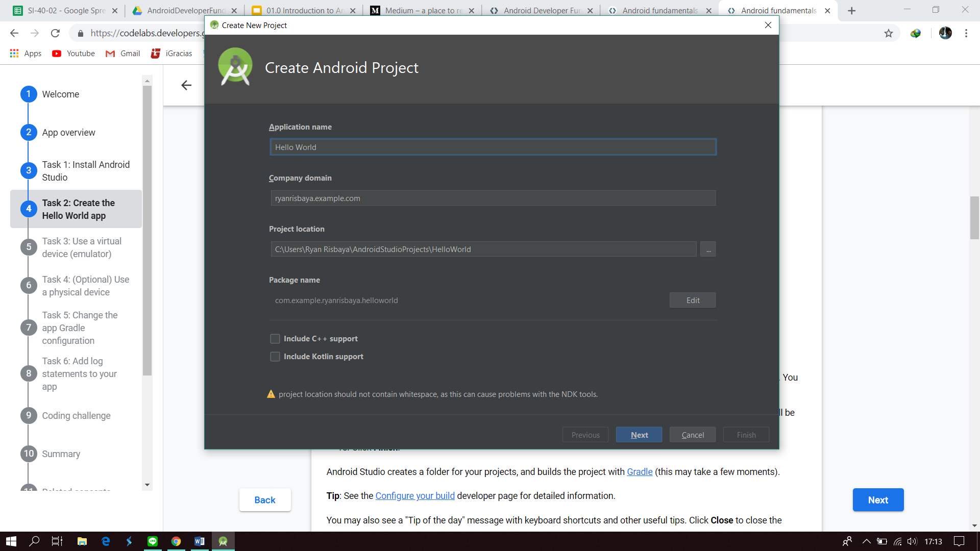Edit the package name
Viewport: 980px width, 551px height.
[693, 300]
